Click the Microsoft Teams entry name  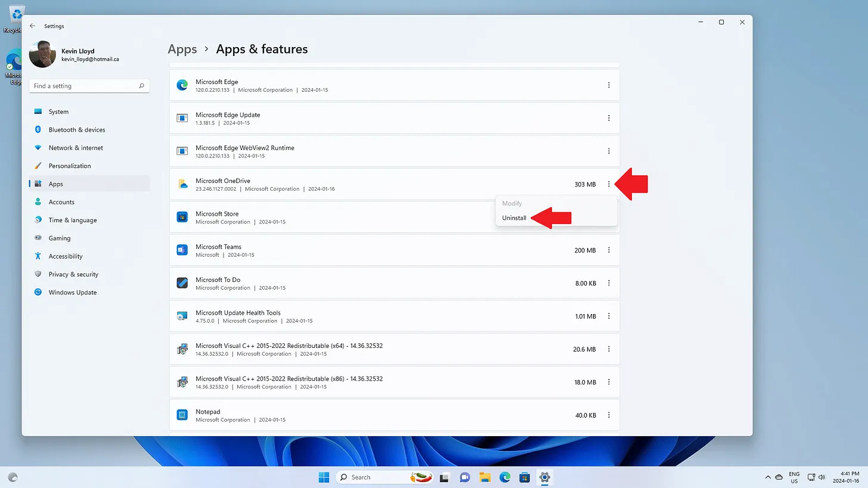218,247
